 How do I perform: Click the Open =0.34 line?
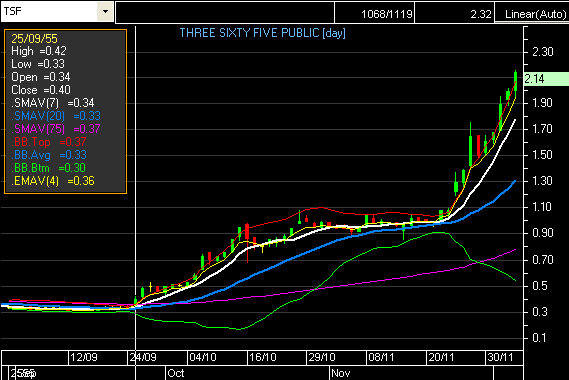(x=41, y=77)
